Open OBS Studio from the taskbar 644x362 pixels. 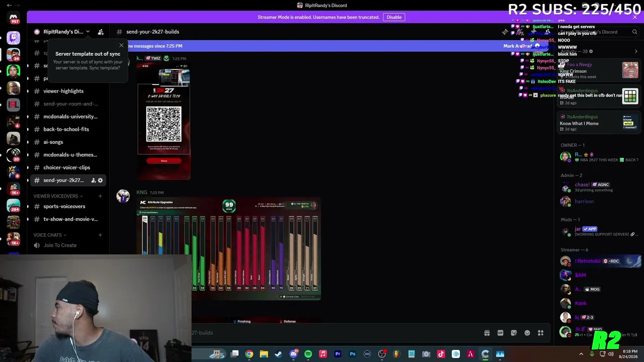pos(382,354)
